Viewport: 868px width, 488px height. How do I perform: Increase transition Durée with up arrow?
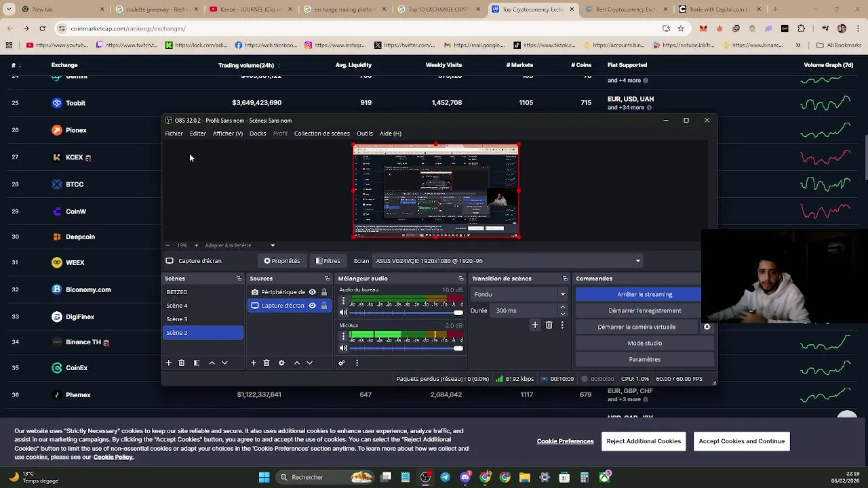[562, 308]
